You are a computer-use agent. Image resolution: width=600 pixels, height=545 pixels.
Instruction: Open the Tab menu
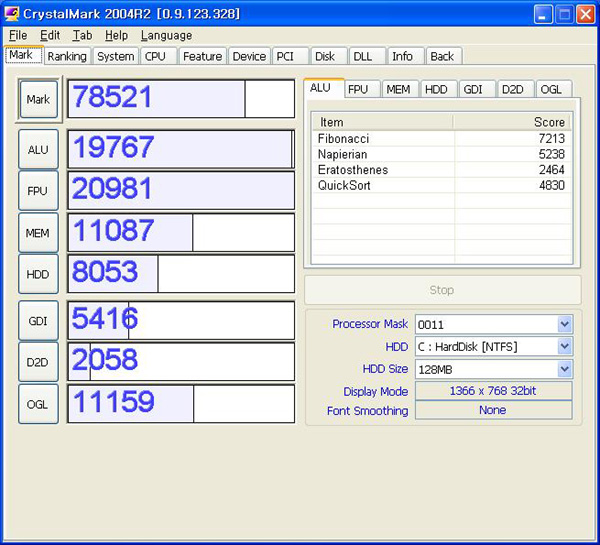[x=82, y=35]
